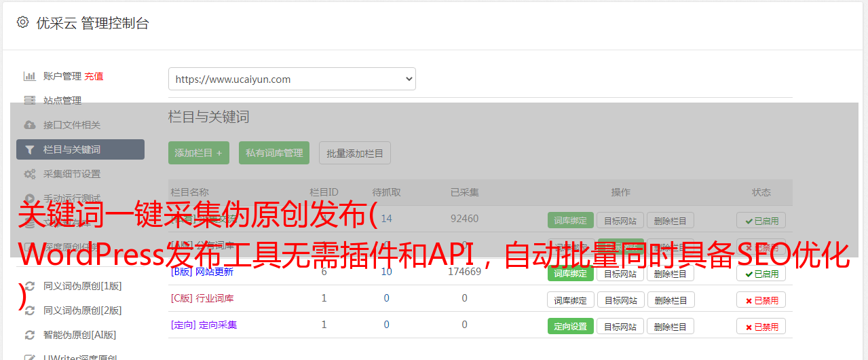Click the refresh icon for 同义词伪原创[2版]
The height and width of the screenshot is (360, 868).
coord(29,310)
